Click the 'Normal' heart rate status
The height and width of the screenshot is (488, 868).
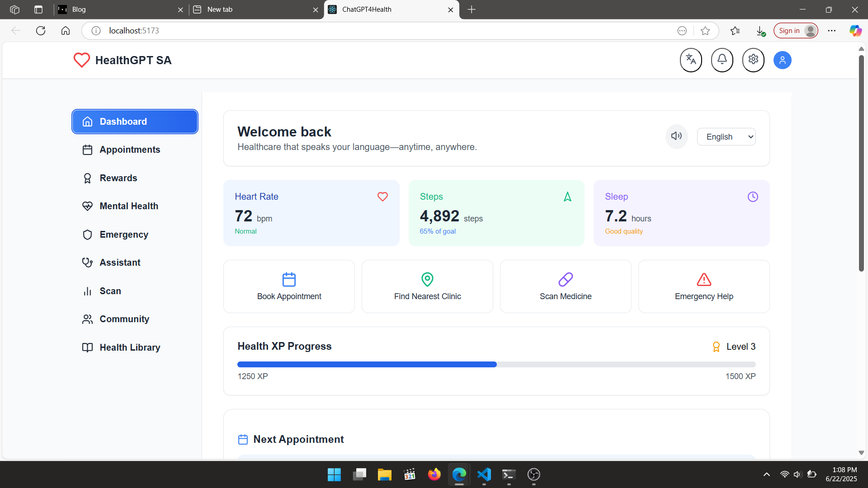(x=245, y=231)
